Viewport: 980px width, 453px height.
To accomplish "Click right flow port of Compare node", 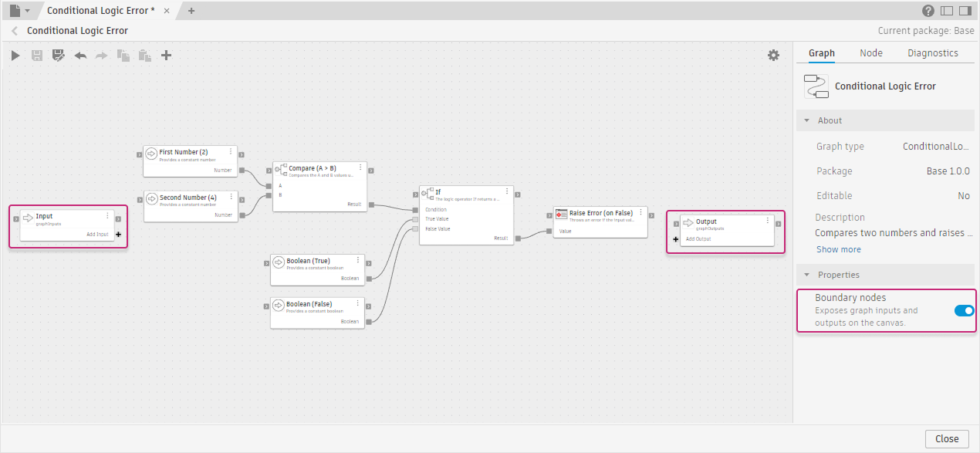I will click(x=370, y=171).
